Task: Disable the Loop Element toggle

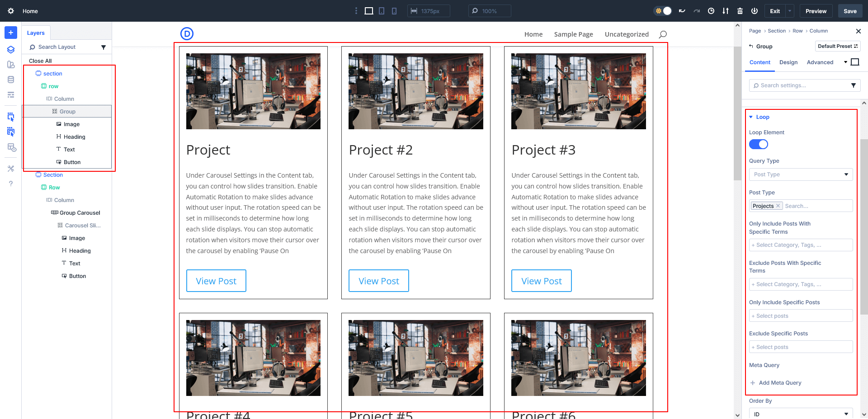Action: click(x=759, y=144)
